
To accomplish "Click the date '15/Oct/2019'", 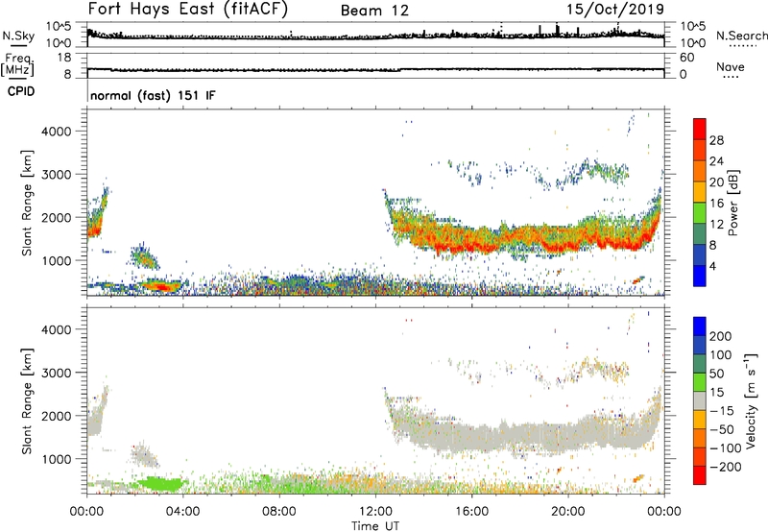I will coord(615,9).
